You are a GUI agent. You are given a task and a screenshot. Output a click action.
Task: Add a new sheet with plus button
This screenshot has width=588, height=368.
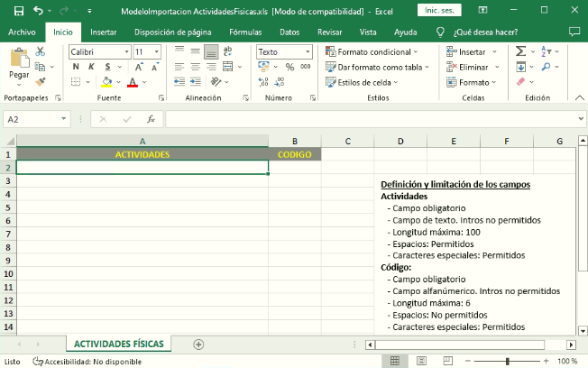(198, 345)
